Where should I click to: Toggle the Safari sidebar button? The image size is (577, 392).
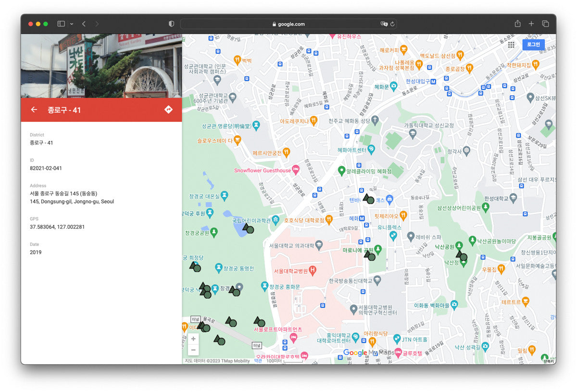point(61,24)
